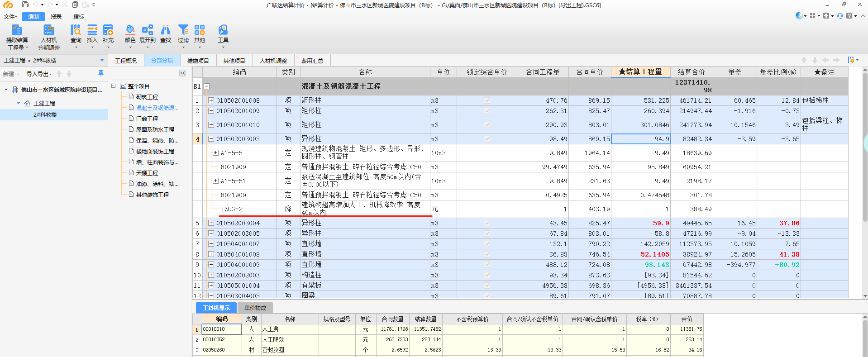Image resolution: width=868 pixels, height=357 pixels.
Task: Select the 人工降效 row in bottom table
Action: pyautogui.click(x=448, y=339)
